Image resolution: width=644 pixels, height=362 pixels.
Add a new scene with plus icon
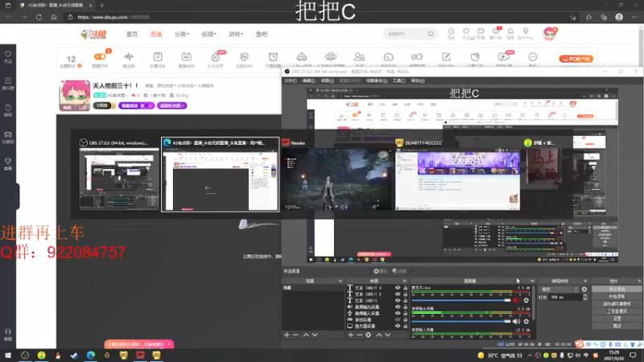coord(287,335)
